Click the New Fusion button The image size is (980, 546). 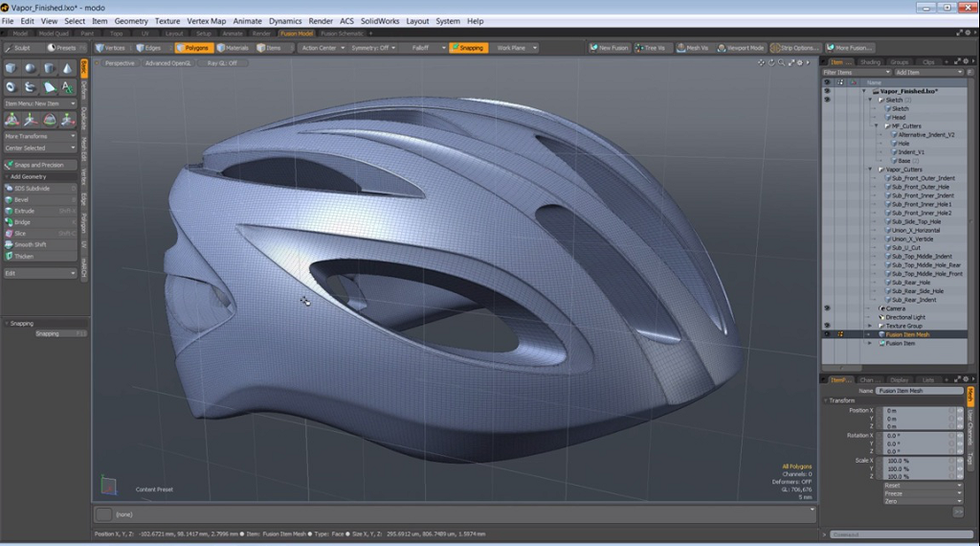click(x=609, y=47)
